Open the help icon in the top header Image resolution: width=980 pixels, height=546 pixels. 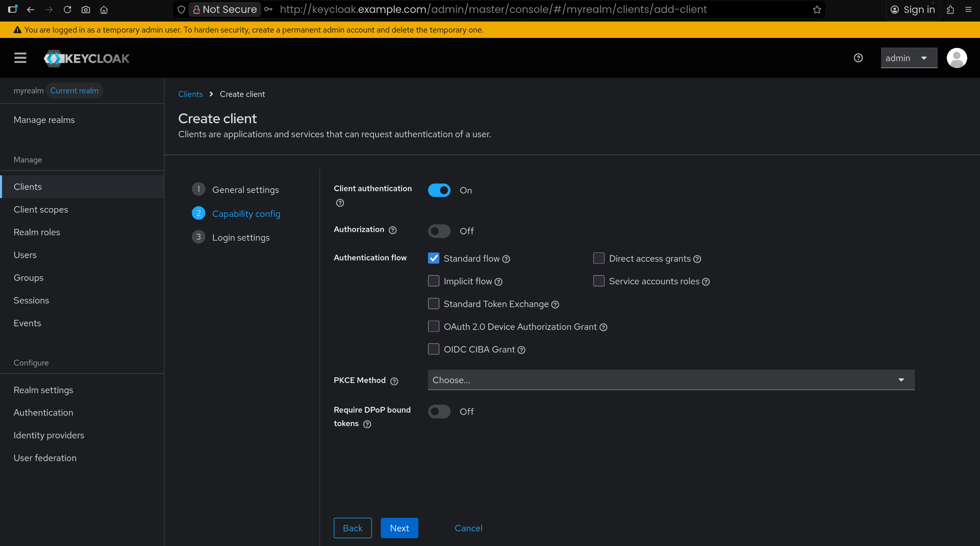tap(858, 58)
